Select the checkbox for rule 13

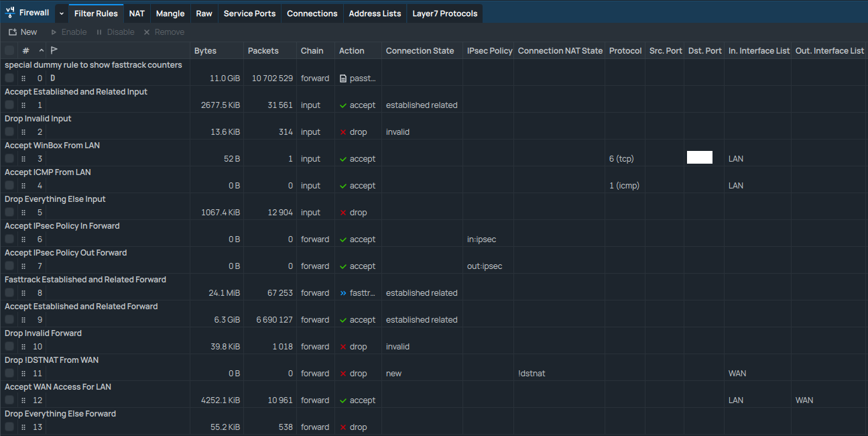coord(9,427)
